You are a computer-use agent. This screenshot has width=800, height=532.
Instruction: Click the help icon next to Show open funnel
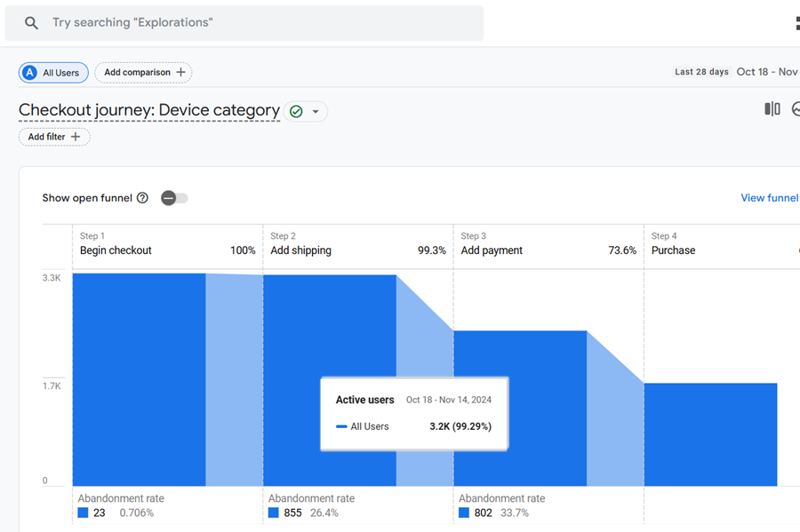[x=142, y=198]
